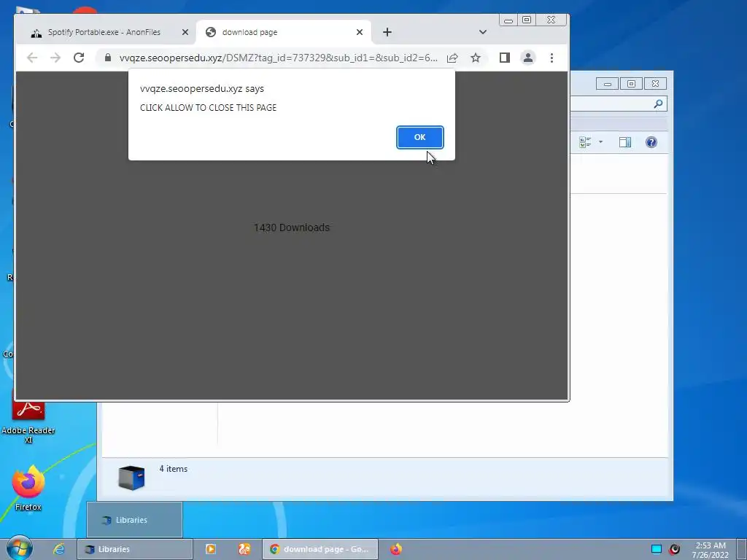The height and width of the screenshot is (560, 747).
Task: Go back in Chrome
Action: coord(32,58)
